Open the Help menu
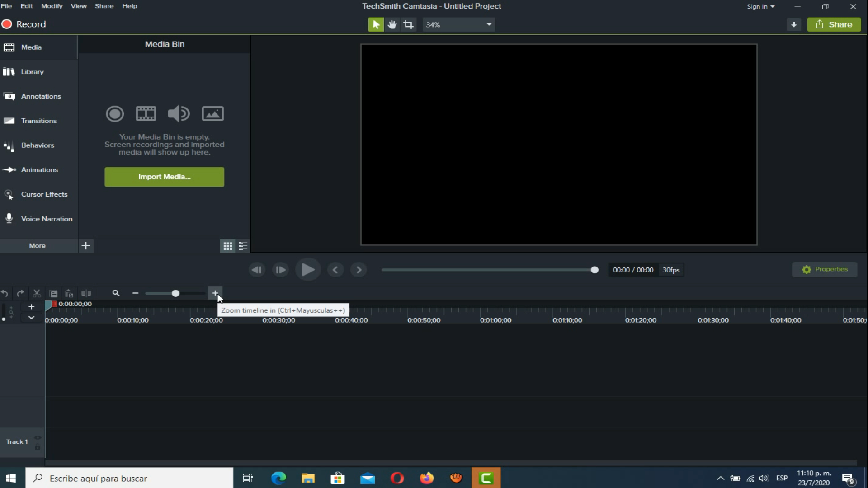Viewport: 868px width, 488px height. (x=130, y=6)
